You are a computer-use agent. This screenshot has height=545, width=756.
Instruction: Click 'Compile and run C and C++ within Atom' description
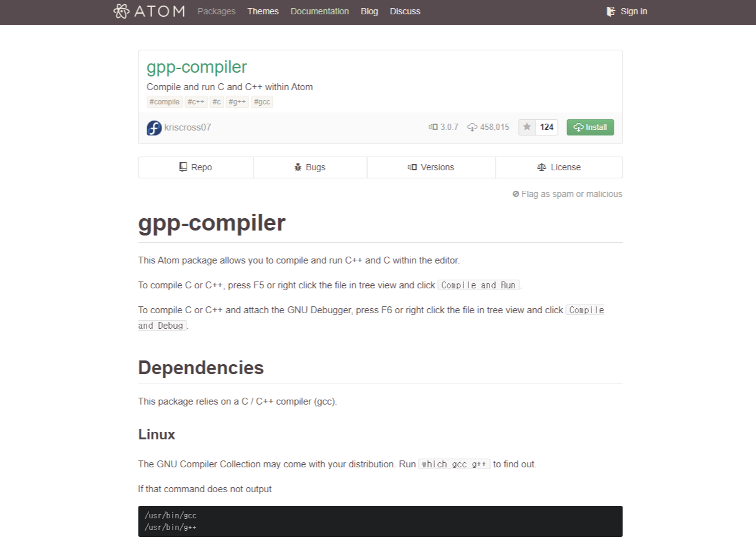230,87
